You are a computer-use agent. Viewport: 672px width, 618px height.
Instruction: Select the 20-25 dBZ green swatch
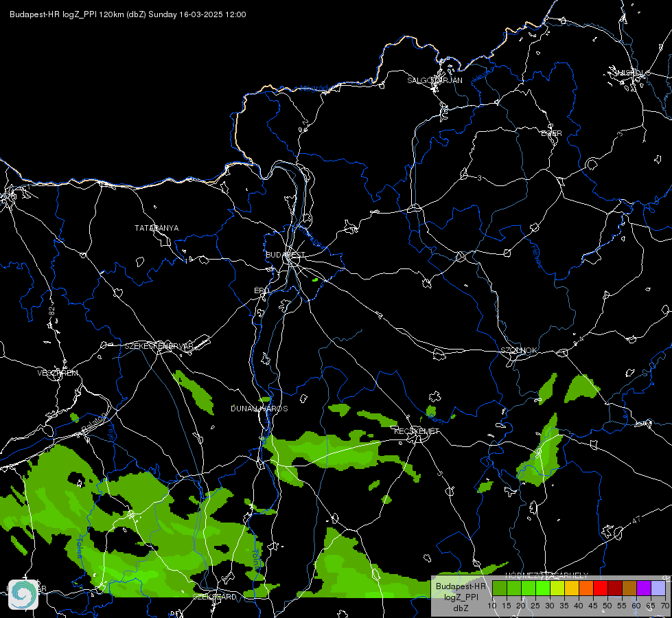[529, 588]
